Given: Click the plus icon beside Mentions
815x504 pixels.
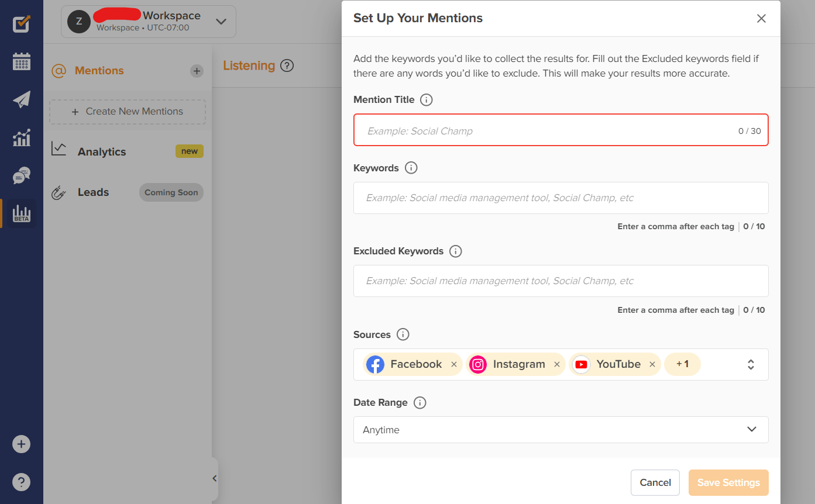Looking at the screenshot, I should [197, 71].
